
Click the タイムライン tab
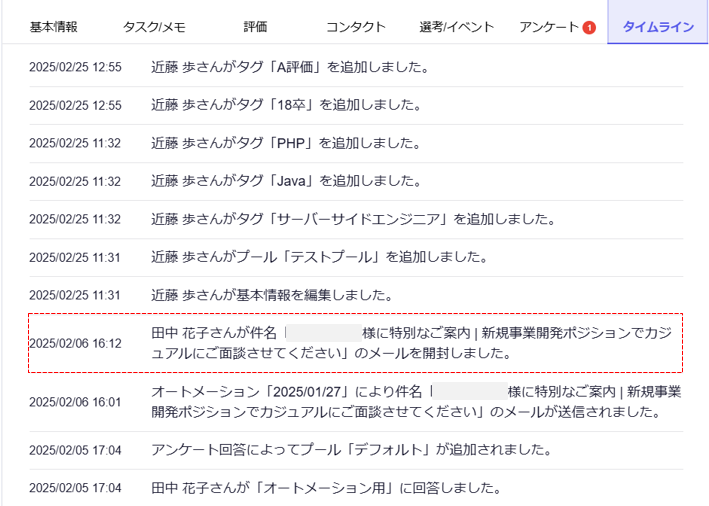pos(657,27)
